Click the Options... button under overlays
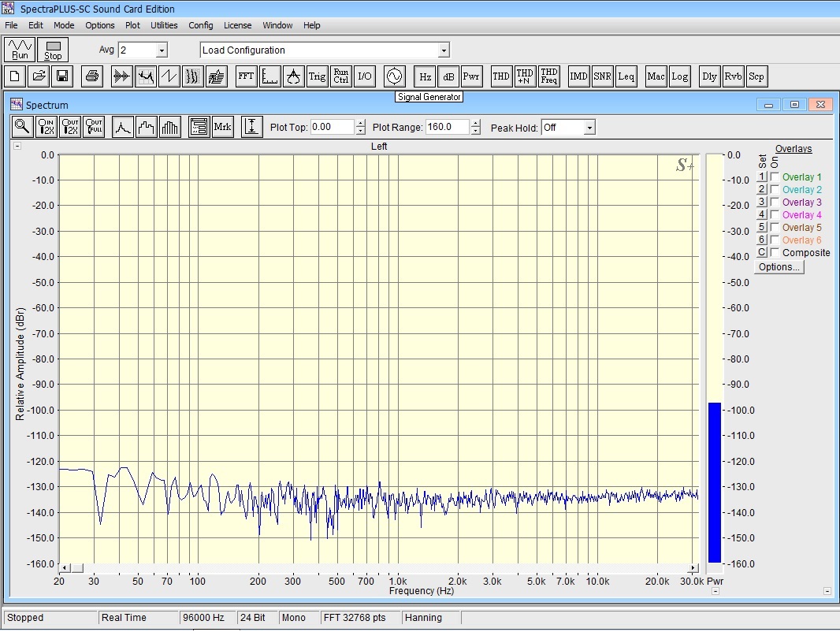The image size is (840, 632). [x=779, y=267]
